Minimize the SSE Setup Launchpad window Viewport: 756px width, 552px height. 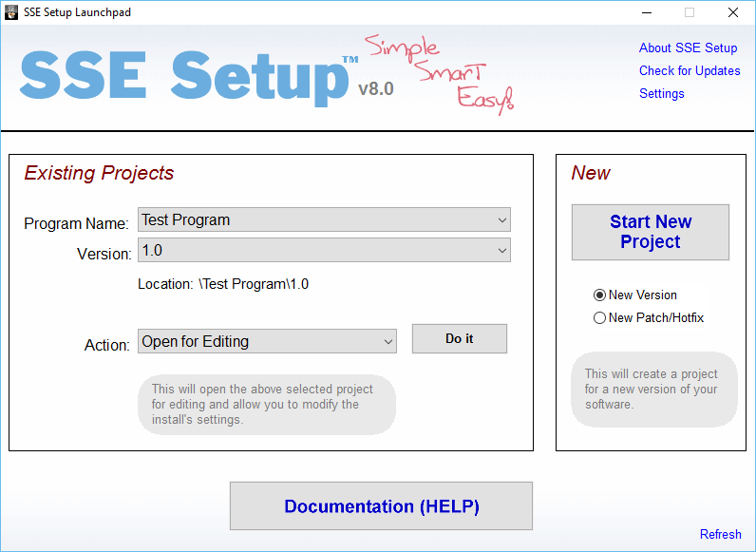click(x=647, y=12)
